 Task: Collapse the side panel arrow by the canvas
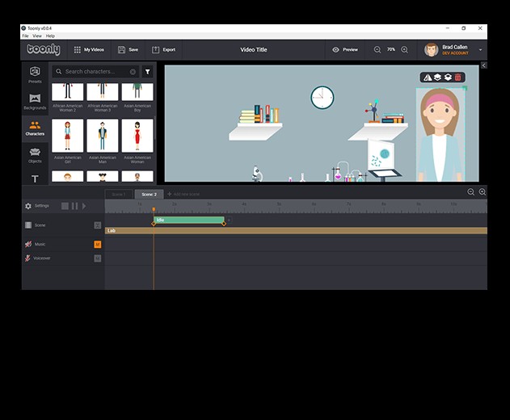coord(483,65)
